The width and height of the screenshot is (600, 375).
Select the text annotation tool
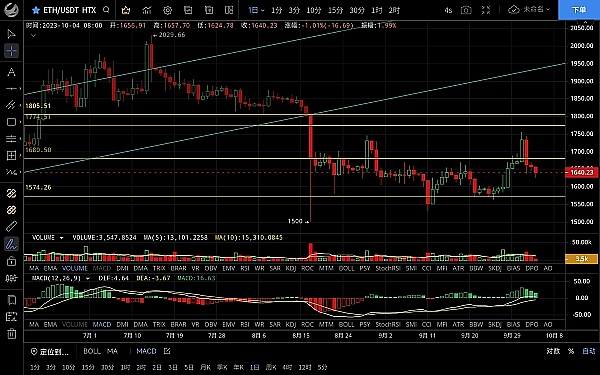pos(11,72)
